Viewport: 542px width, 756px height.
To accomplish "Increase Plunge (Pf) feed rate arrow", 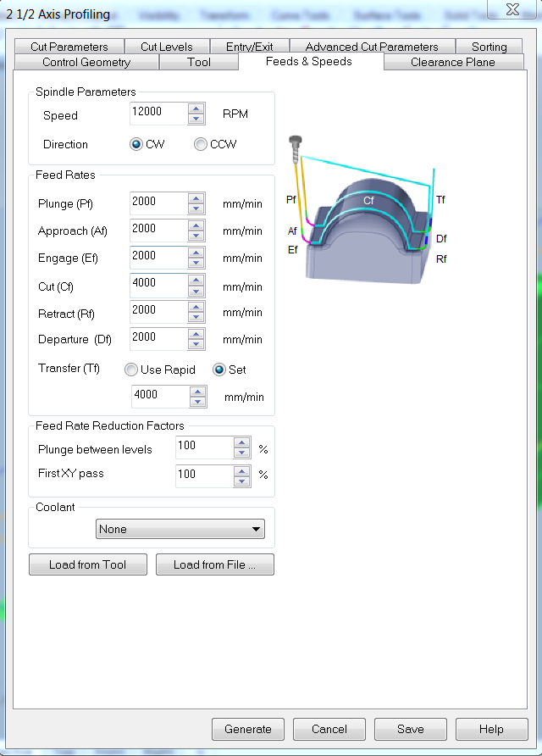I will coord(196,198).
